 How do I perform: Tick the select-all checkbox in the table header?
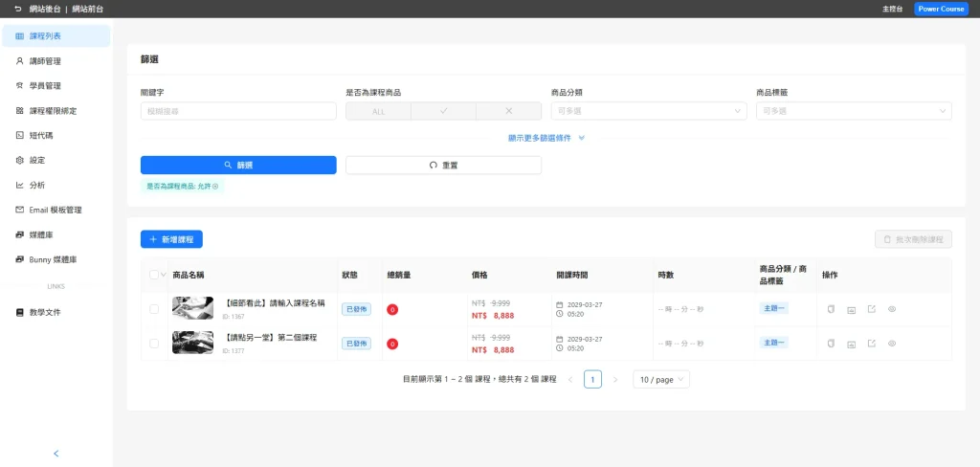154,275
